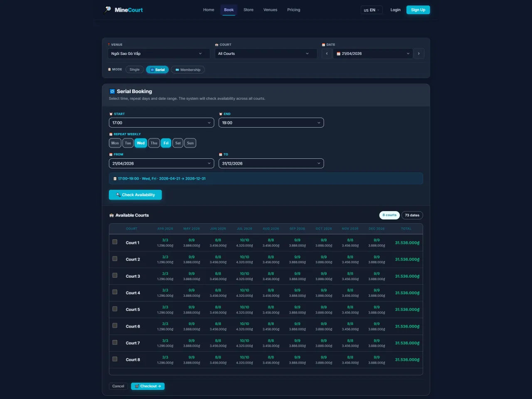The image size is (532, 399).
Task: Open the EN language selector
Action: pos(372,10)
